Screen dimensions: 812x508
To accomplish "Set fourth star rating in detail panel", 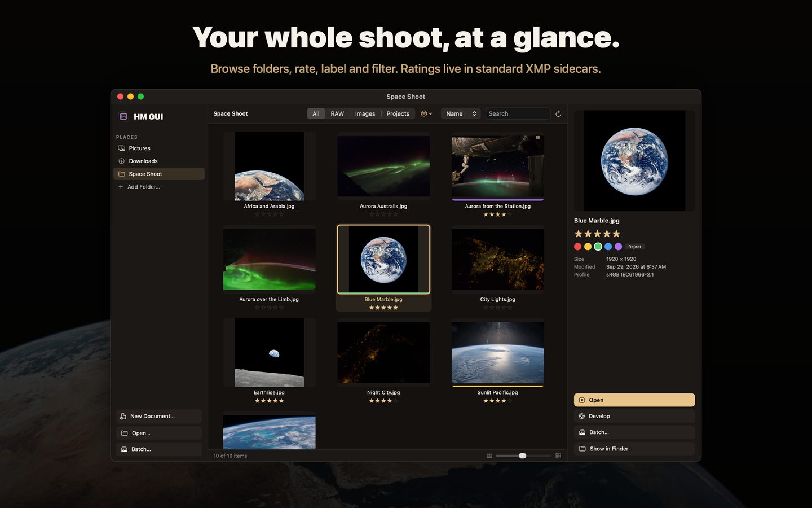I will pyautogui.click(x=607, y=234).
